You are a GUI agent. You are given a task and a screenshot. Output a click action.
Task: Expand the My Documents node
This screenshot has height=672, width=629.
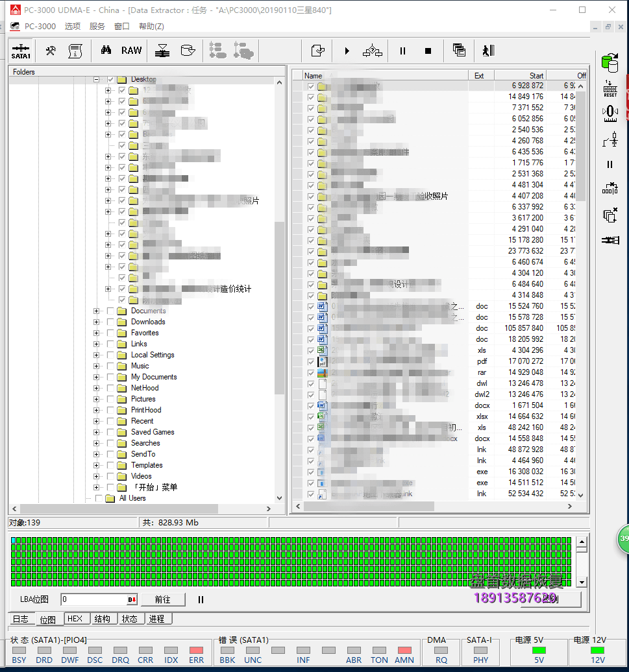click(x=97, y=377)
